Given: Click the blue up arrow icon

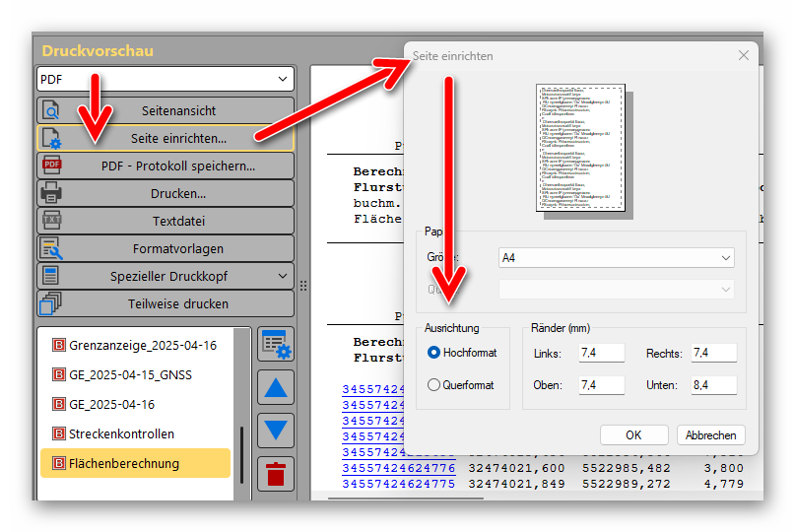Looking at the screenshot, I should pyautogui.click(x=276, y=387).
